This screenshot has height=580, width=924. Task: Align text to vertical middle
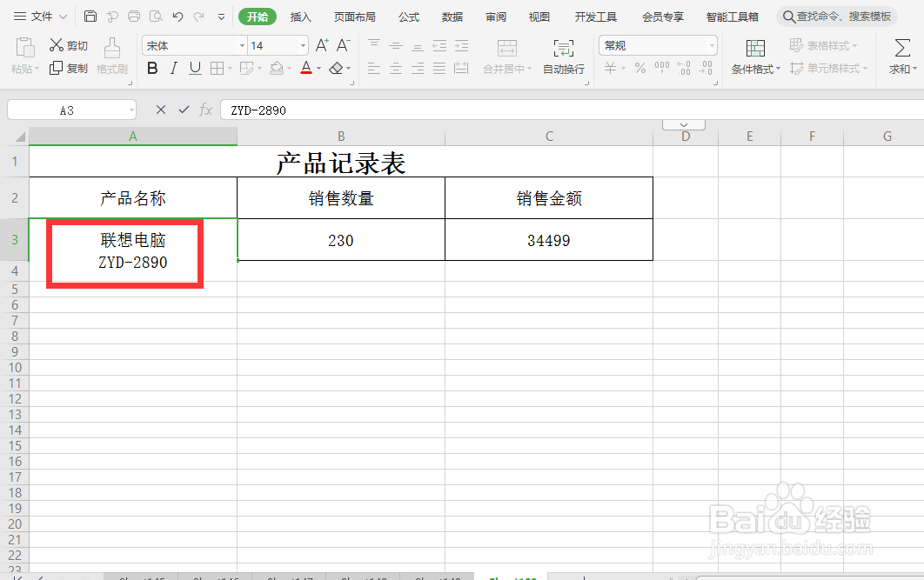pos(395,44)
